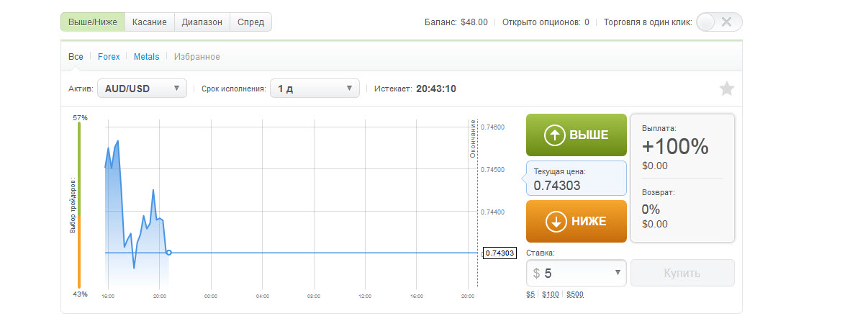Switch to the Касание tab

(x=150, y=22)
